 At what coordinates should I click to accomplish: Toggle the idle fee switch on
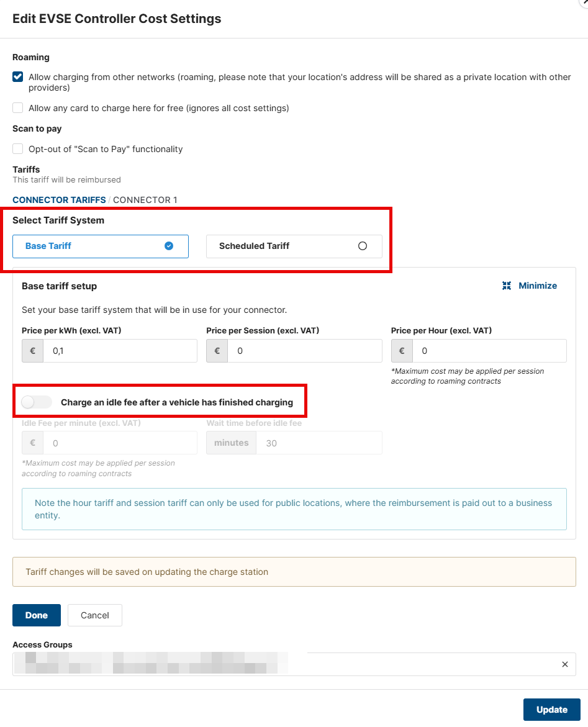point(37,402)
